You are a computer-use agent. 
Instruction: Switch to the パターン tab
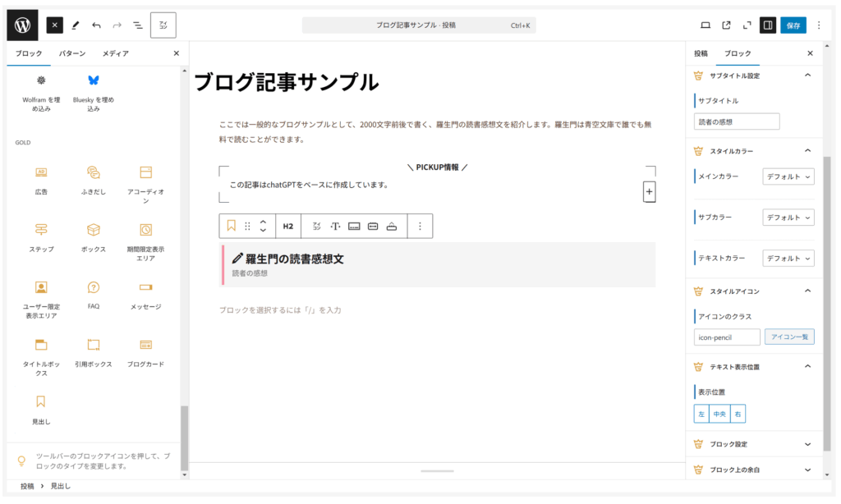coord(72,53)
